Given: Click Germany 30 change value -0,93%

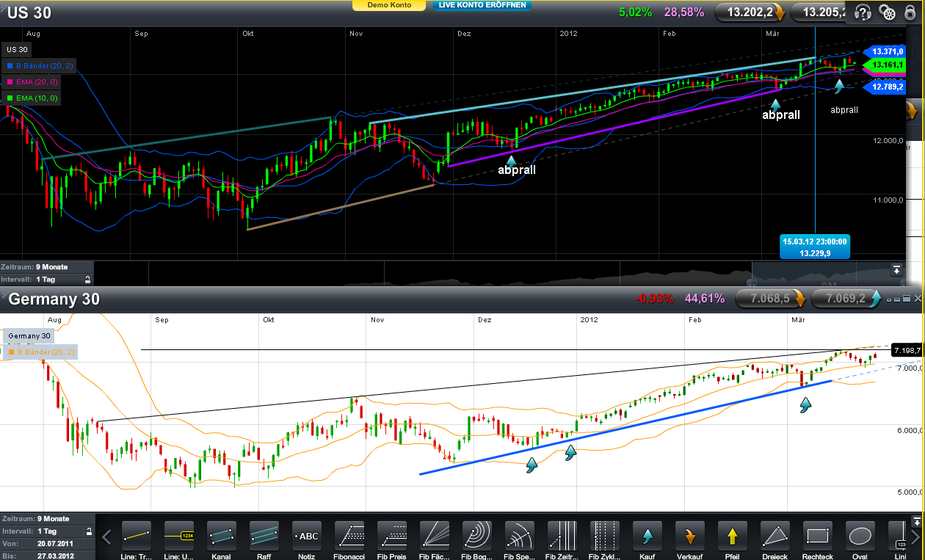Looking at the screenshot, I should [656, 299].
